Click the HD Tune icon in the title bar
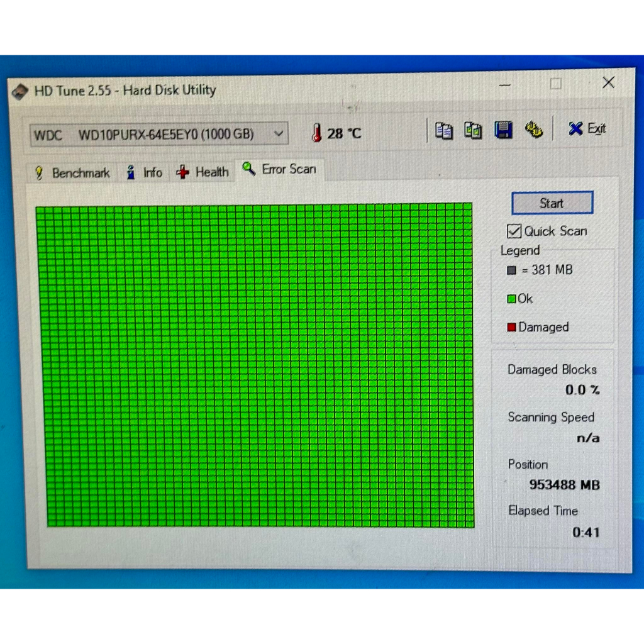The width and height of the screenshot is (644, 644). [x=21, y=91]
